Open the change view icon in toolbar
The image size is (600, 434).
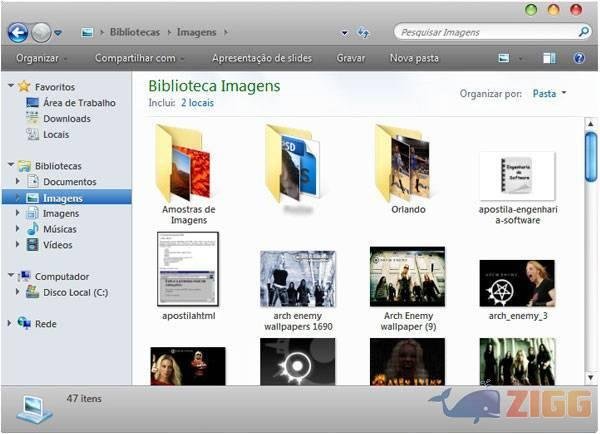point(503,59)
